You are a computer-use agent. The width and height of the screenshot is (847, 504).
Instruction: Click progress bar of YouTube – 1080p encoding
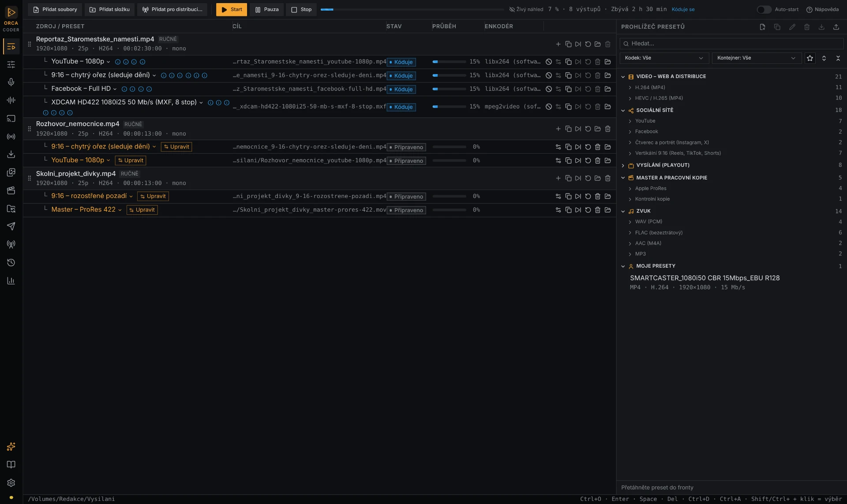449,62
